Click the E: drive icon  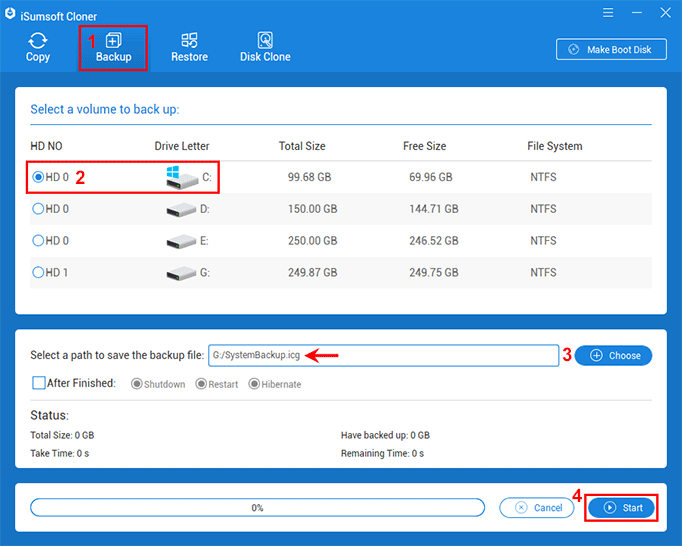click(181, 241)
